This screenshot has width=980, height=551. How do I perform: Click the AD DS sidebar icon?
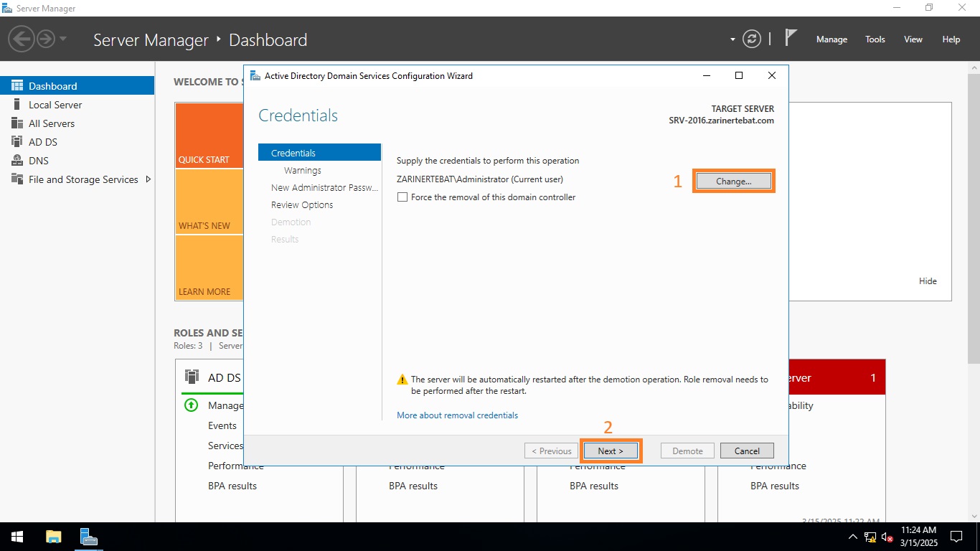[x=17, y=142]
